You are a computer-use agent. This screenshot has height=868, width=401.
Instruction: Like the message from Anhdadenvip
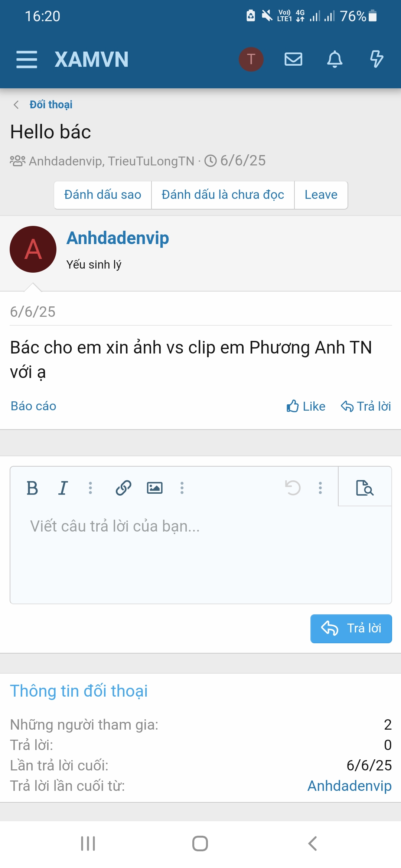click(306, 406)
